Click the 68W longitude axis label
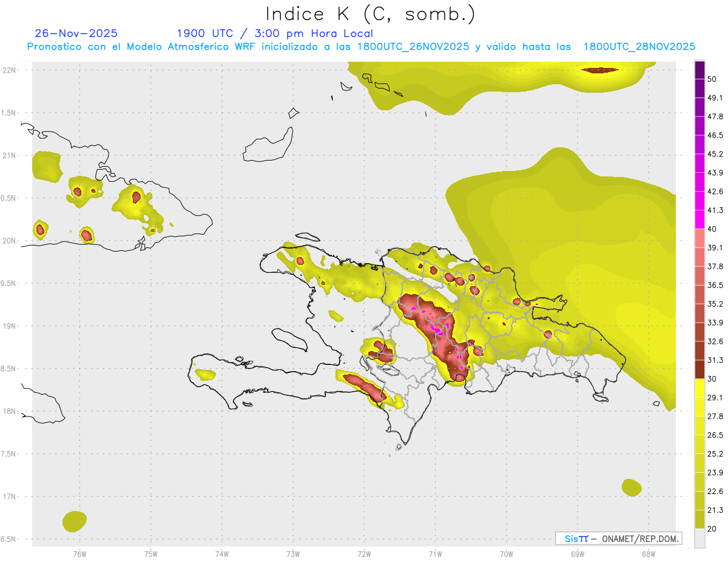Screen dimensions: 728x562 click(649, 554)
